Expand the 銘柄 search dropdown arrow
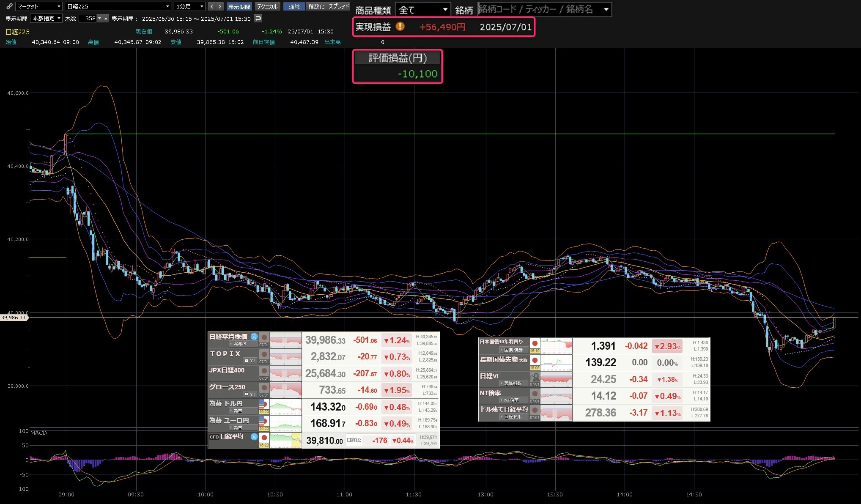This screenshot has width=861, height=504. (x=606, y=9)
